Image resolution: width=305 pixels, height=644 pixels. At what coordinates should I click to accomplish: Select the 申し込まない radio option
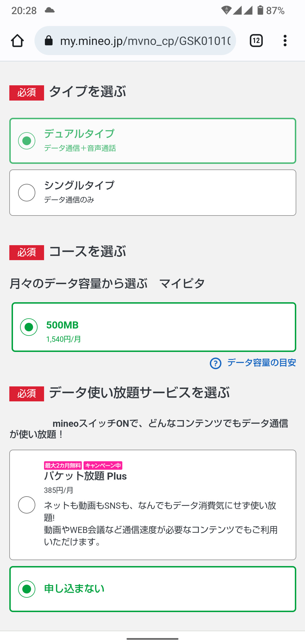pos(27,589)
